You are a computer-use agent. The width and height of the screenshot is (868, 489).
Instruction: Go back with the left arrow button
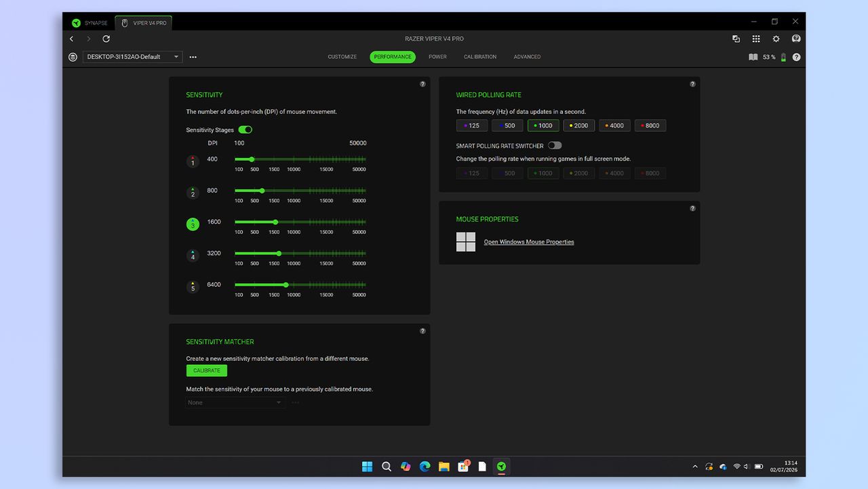[x=72, y=39]
